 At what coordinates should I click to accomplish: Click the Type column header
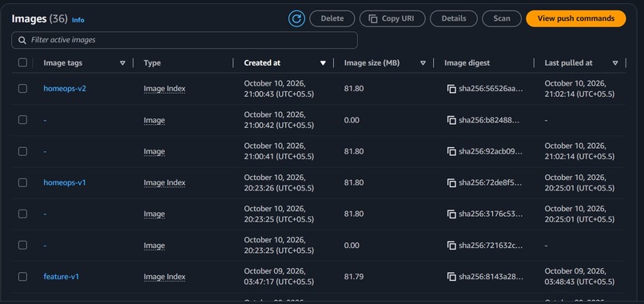[x=153, y=63]
